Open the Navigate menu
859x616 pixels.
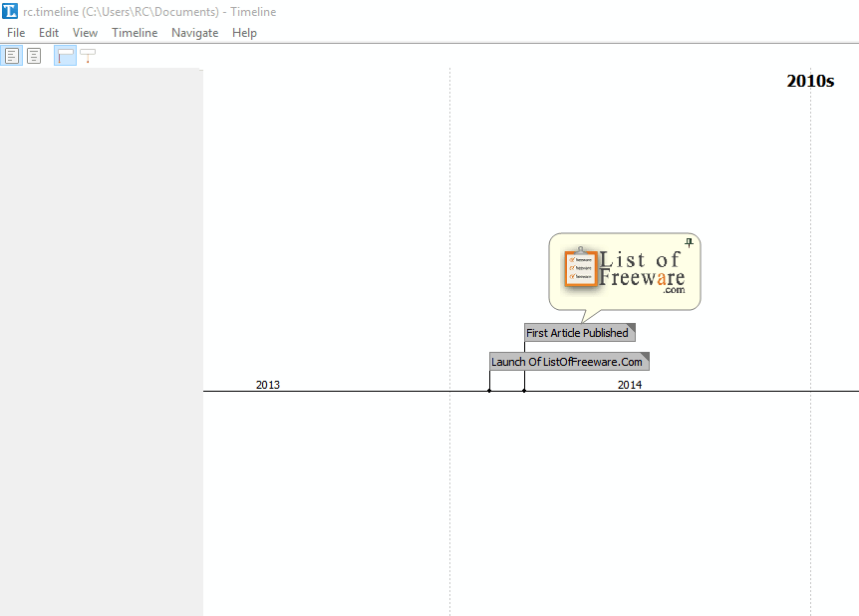pos(194,33)
